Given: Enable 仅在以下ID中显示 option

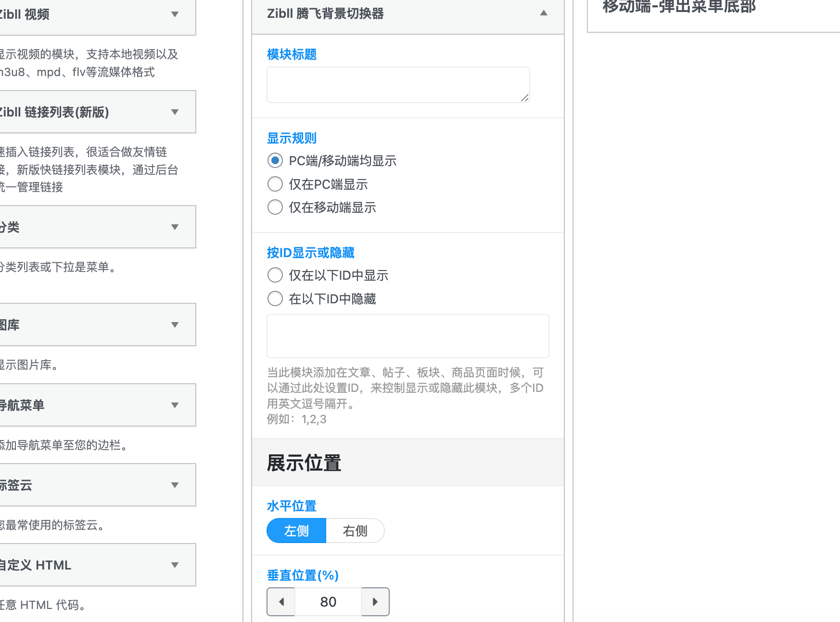Looking at the screenshot, I should tap(275, 275).
